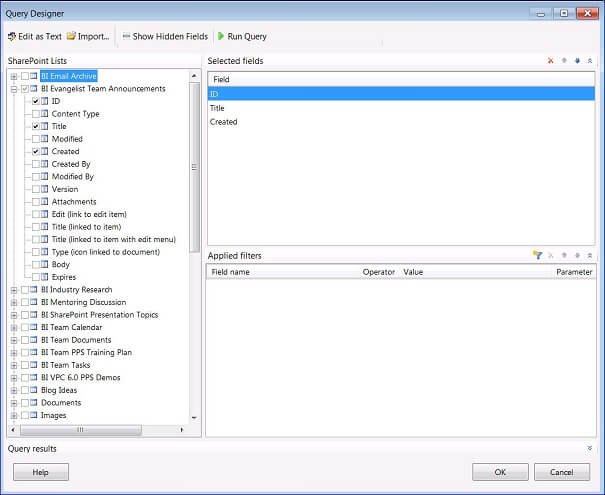The image size is (605, 495).
Task: Delete the selected field with red X
Action: tap(551, 62)
